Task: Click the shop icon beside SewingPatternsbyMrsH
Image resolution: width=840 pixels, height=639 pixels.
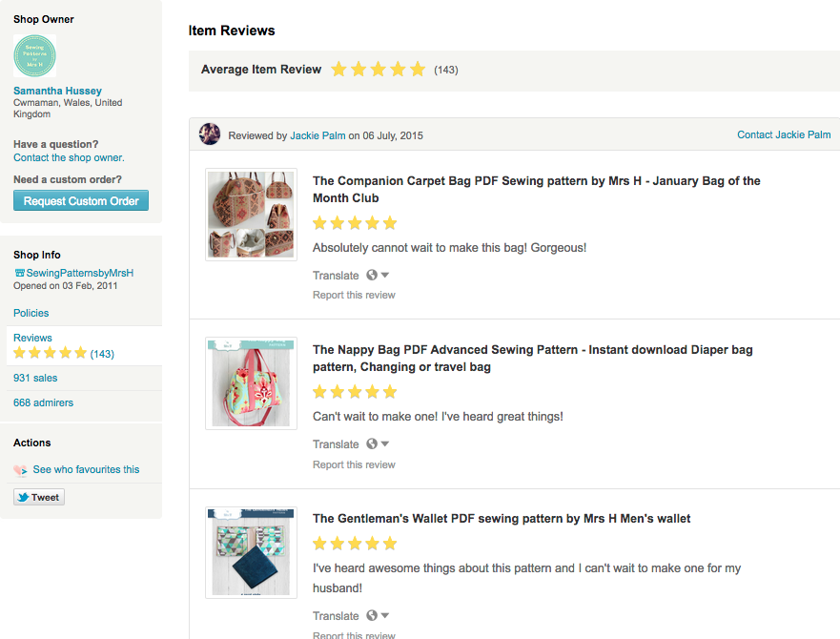Action: click(19, 273)
